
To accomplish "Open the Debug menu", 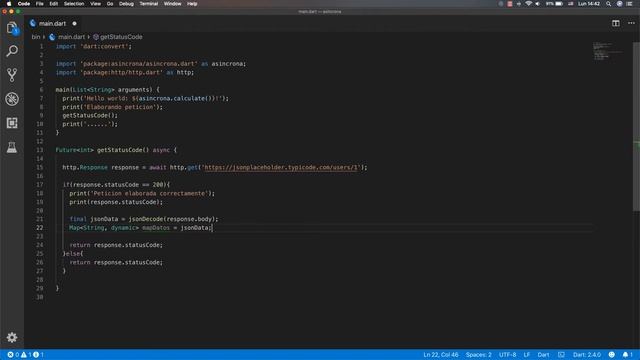I will (x=126, y=4).
